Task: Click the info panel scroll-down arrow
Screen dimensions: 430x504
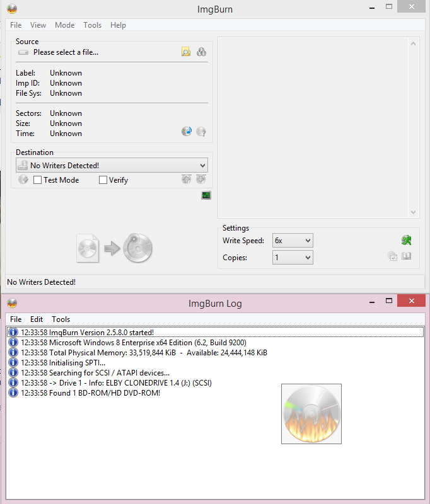Action: tap(413, 212)
